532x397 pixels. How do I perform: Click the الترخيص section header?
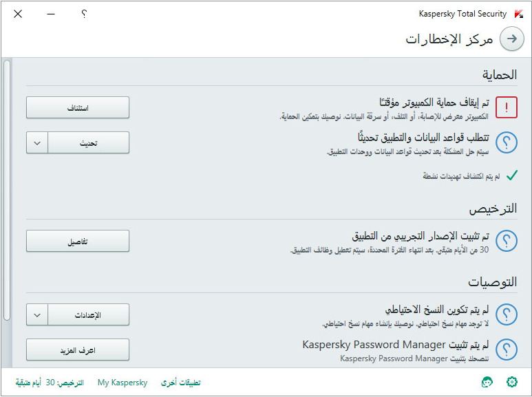pos(493,208)
